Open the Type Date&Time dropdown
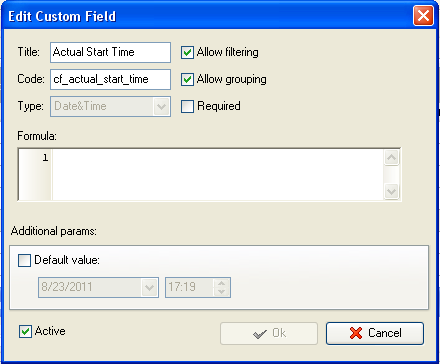 click(161, 107)
